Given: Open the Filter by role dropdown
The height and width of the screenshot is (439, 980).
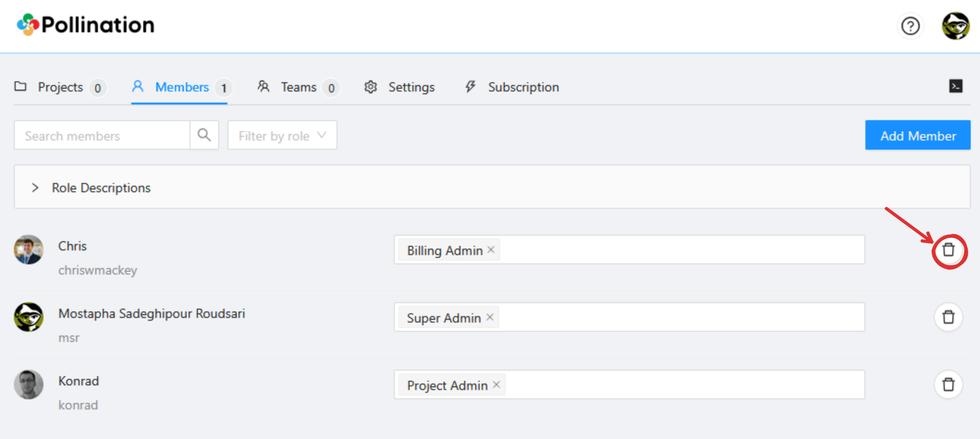Looking at the screenshot, I should 282,135.
